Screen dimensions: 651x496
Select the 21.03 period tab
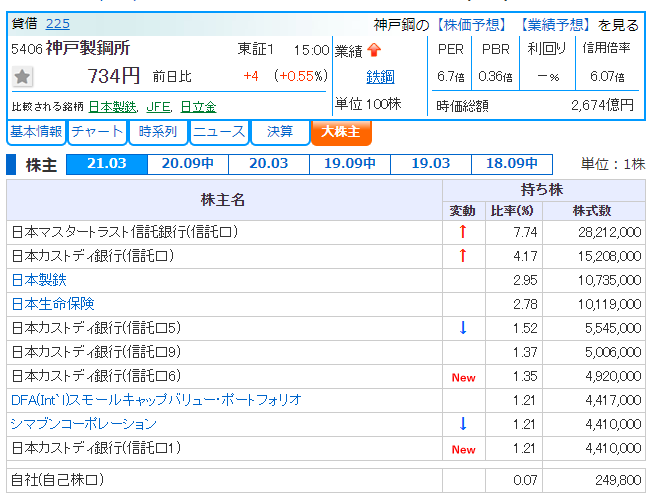click(x=107, y=164)
